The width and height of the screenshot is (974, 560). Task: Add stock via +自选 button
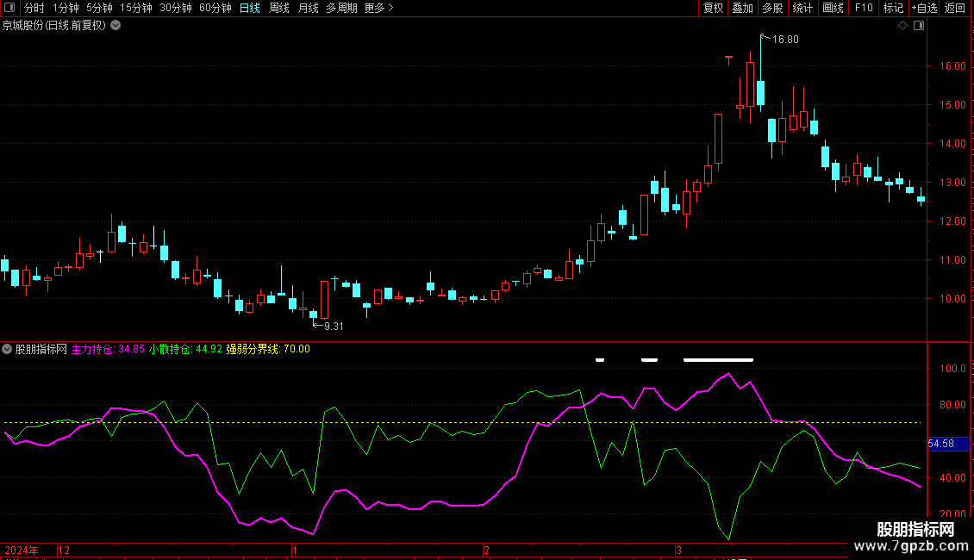click(924, 8)
